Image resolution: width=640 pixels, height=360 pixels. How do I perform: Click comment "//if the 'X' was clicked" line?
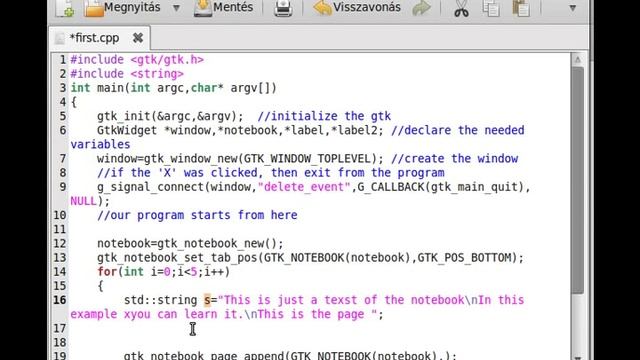[271, 173]
